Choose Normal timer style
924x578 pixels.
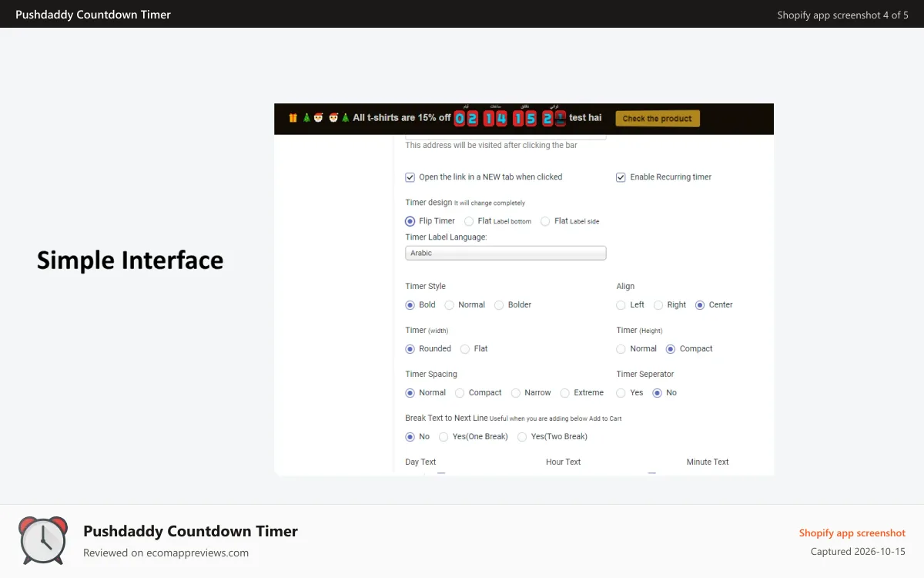coord(450,305)
